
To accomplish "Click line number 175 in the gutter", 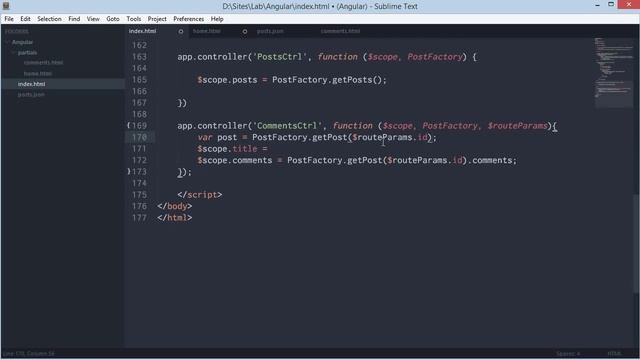I will click(140, 195).
